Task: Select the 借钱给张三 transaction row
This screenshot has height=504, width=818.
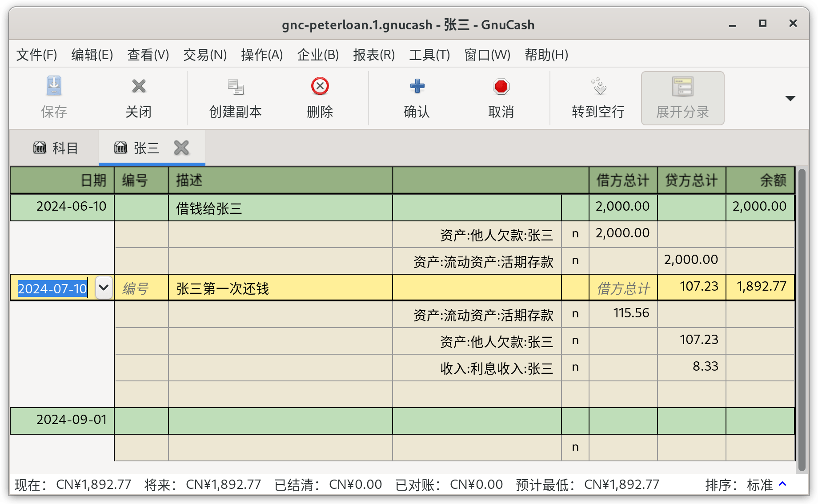Action: 402,207
